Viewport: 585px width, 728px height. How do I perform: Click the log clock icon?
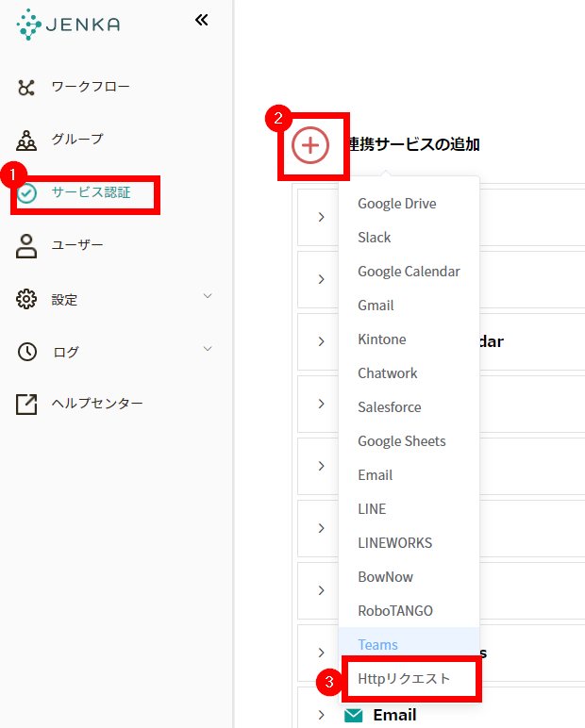pos(27,352)
